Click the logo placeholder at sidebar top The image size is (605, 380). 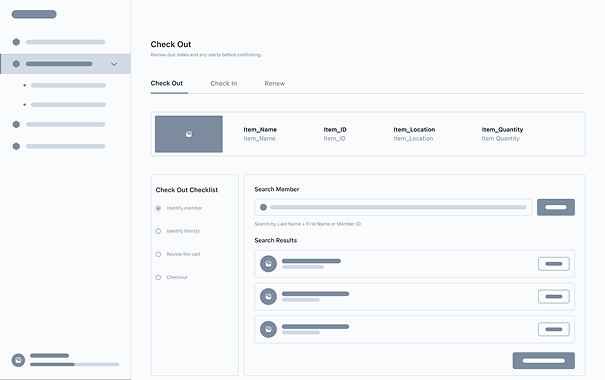coord(34,14)
